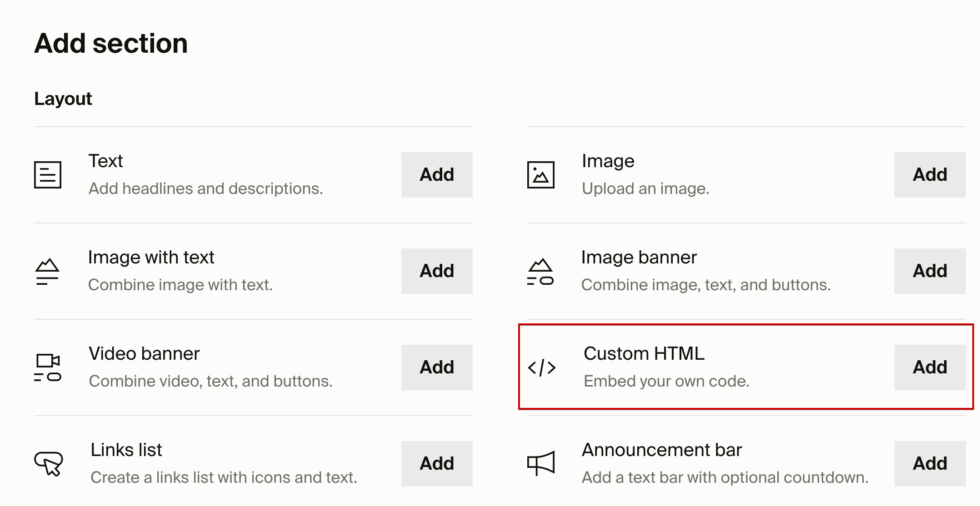Click the Layout category heading
This screenshot has height=506, width=980.
click(63, 99)
